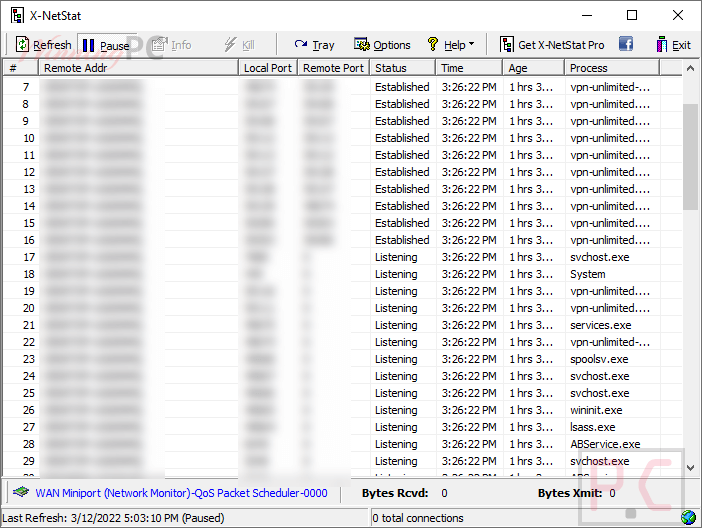Sort by Local Port column header
Viewport: 702px width, 528px height.
pyautogui.click(x=268, y=68)
